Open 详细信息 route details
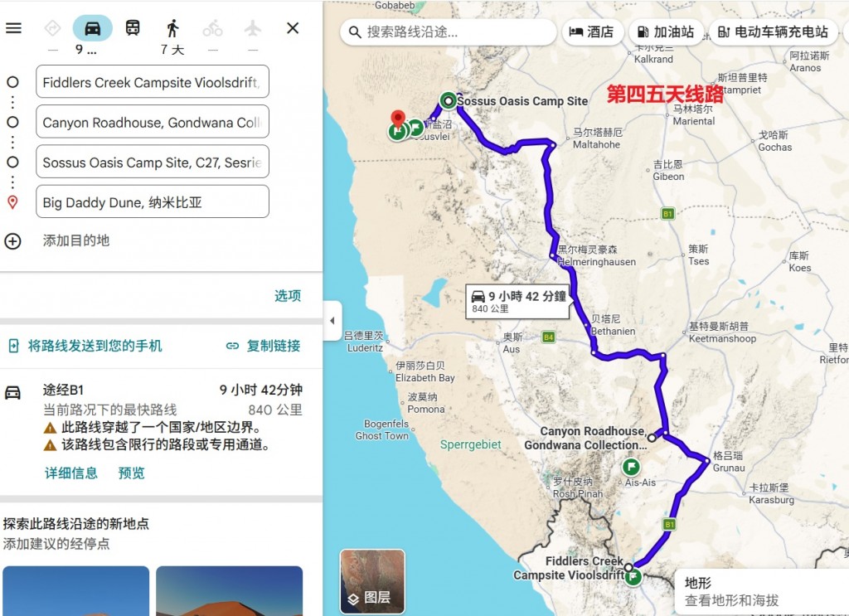Viewport: 849px width, 616px height. [x=71, y=473]
